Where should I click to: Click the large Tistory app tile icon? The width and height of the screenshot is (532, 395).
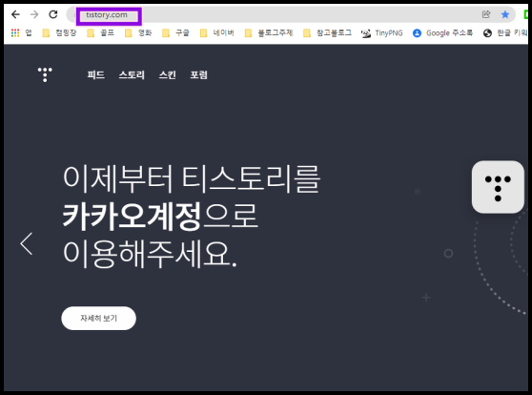click(498, 187)
